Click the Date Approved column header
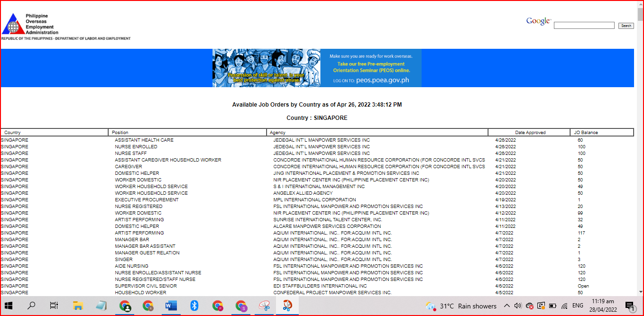 (x=529, y=133)
